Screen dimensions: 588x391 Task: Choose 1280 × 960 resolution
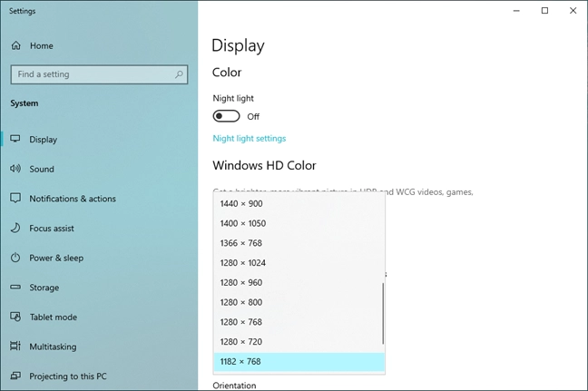point(299,283)
